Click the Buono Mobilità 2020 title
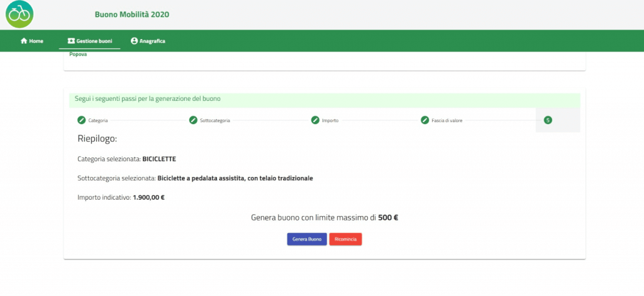The height and width of the screenshot is (296, 644). tap(131, 14)
